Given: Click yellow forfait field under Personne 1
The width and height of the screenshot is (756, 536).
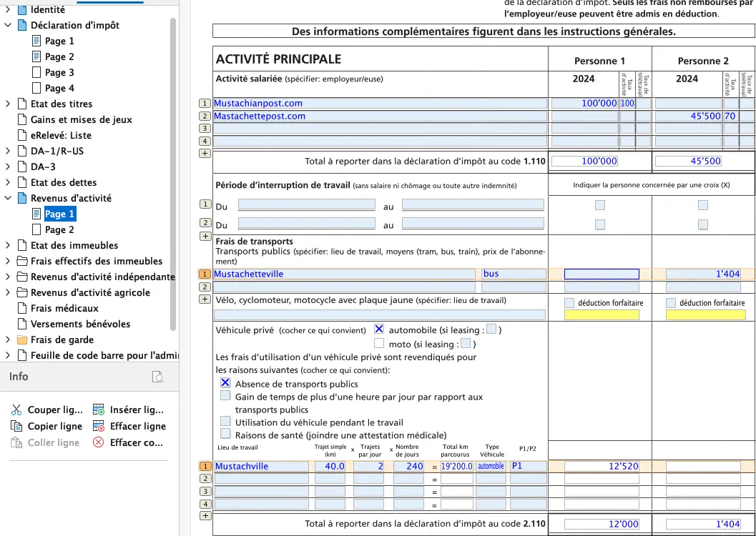Looking at the screenshot, I should coord(601,314).
